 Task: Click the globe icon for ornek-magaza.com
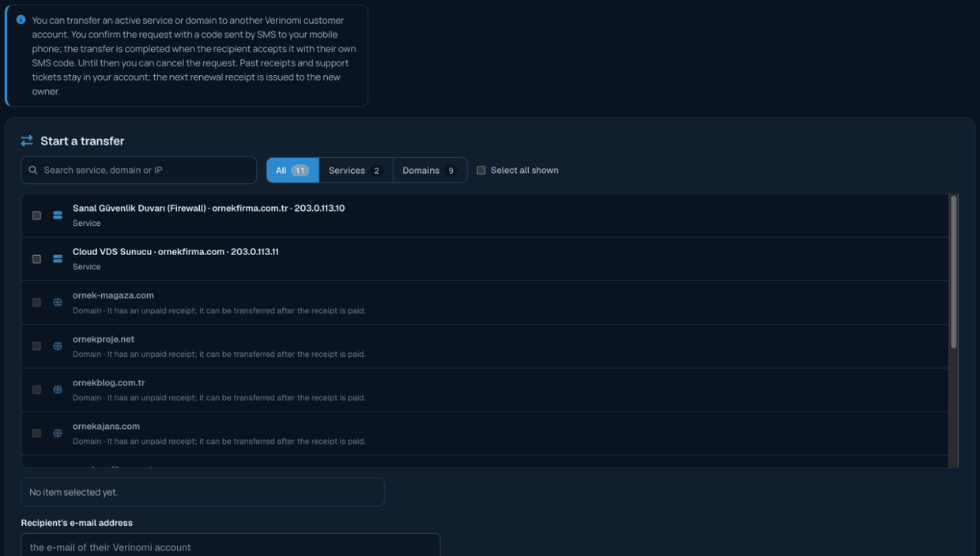pos(58,302)
